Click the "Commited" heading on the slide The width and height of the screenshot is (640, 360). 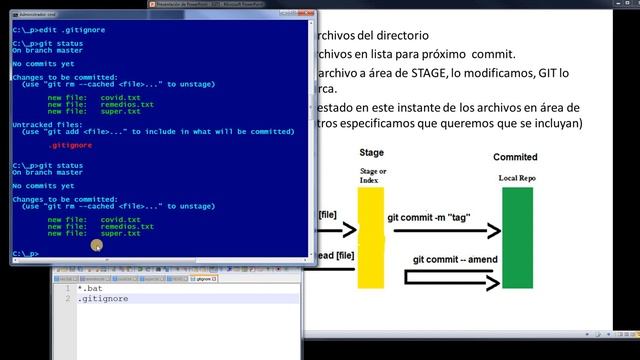point(515,157)
